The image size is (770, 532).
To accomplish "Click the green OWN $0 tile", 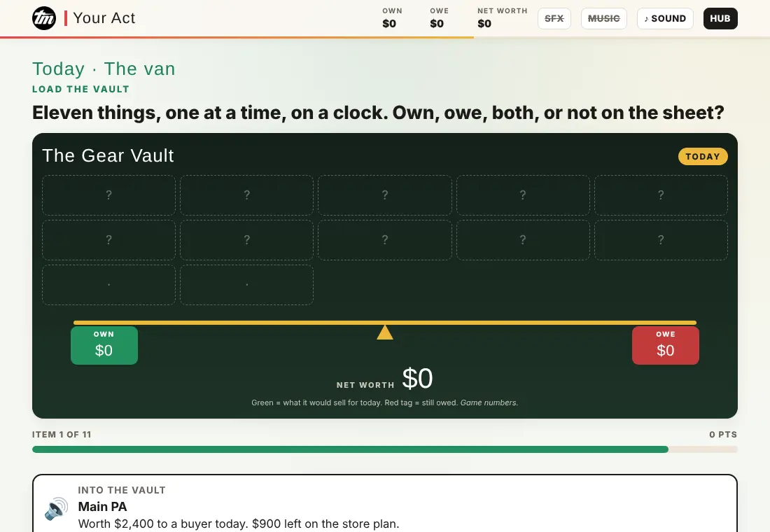I will click(104, 345).
